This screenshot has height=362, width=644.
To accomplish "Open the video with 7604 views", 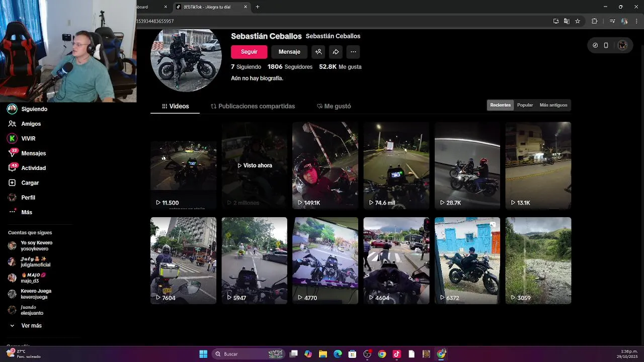I will pos(183,260).
